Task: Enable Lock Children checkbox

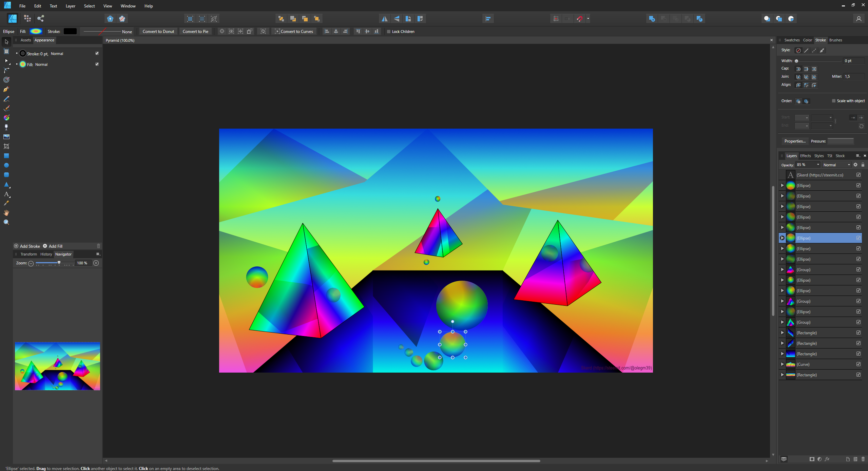Action: (389, 32)
